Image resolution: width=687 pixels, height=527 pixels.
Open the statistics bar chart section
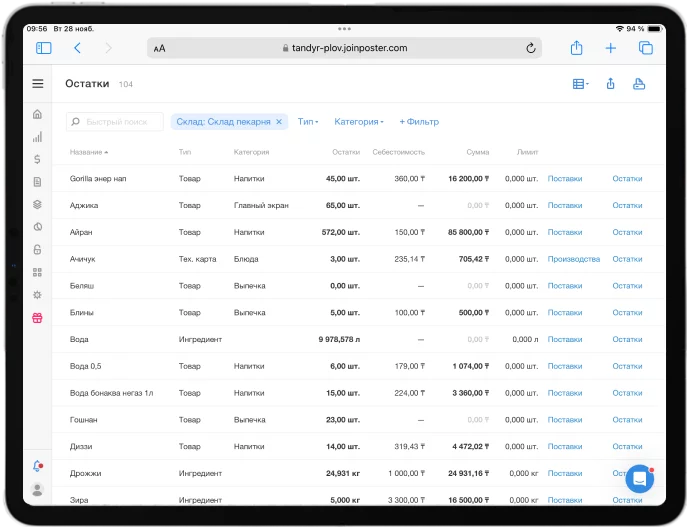pyautogui.click(x=38, y=136)
